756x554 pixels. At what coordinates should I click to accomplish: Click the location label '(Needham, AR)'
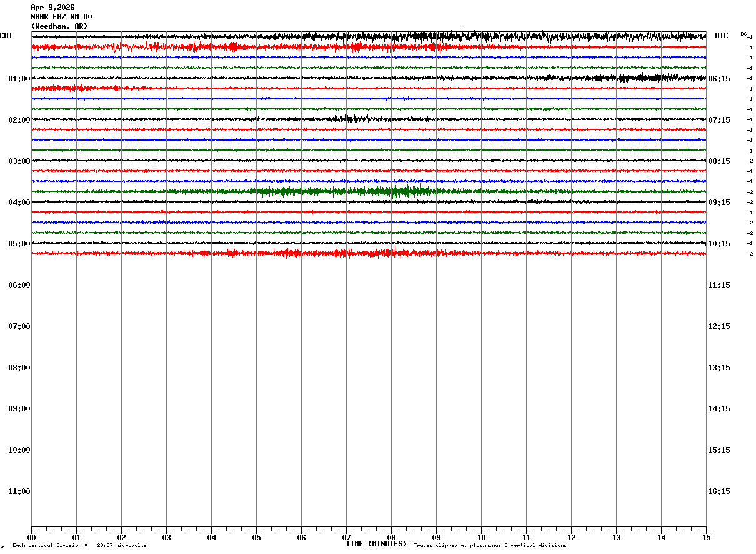click(x=59, y=26)
